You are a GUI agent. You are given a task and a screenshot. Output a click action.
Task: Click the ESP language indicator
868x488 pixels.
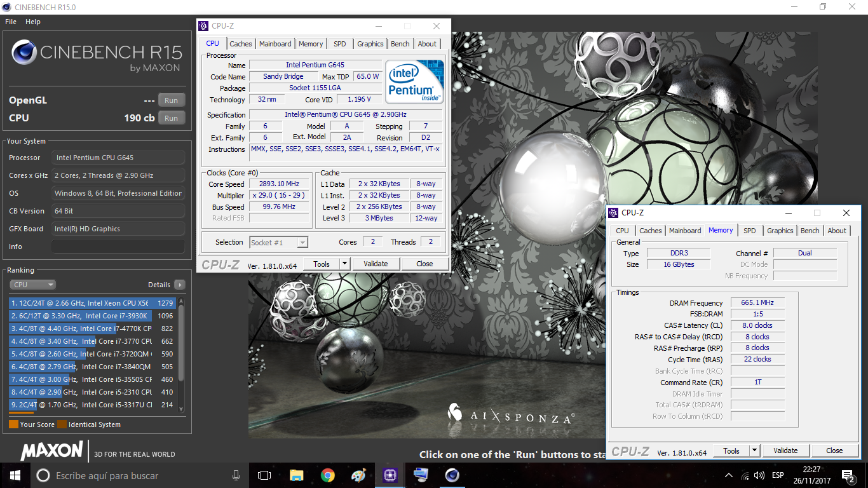(x=778, y=475)
